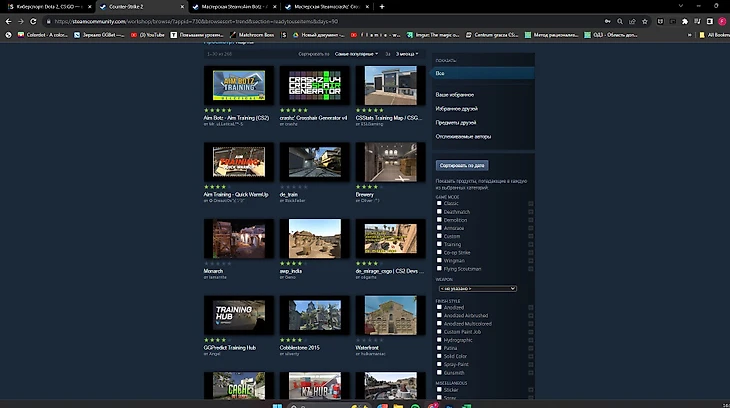Toggle the Training game mode checkbox
The width and height of the screenshot is (730, 408).
439,244
